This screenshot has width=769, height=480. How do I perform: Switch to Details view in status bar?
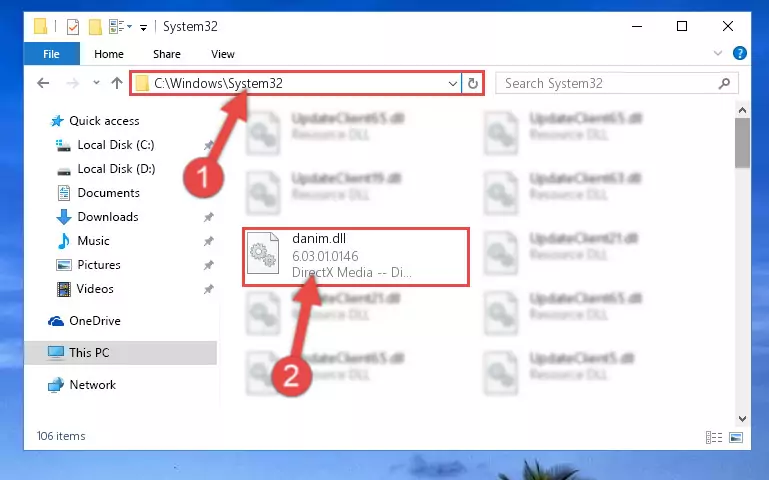(x=714, y=437)
